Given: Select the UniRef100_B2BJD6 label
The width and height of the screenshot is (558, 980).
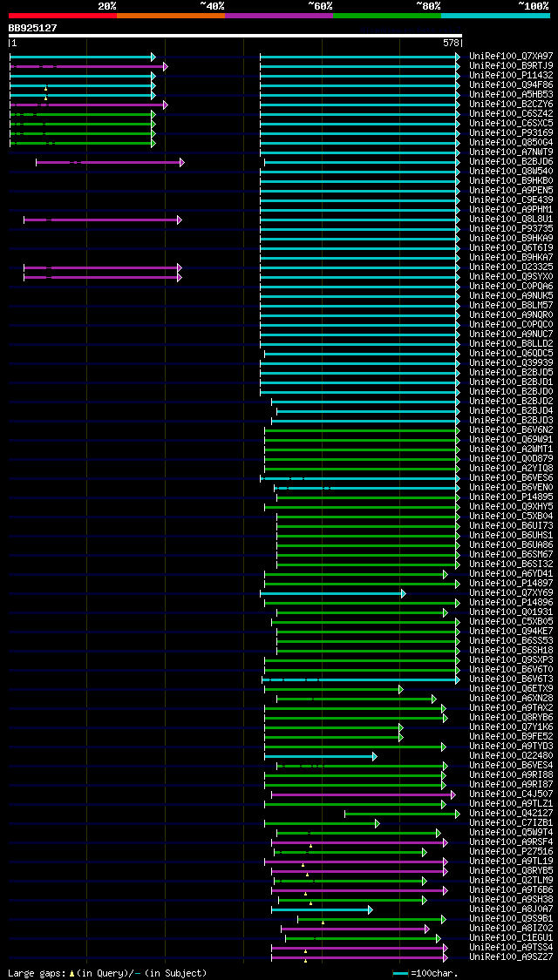Looking at the screenshot, I should [x=511, y=162].
